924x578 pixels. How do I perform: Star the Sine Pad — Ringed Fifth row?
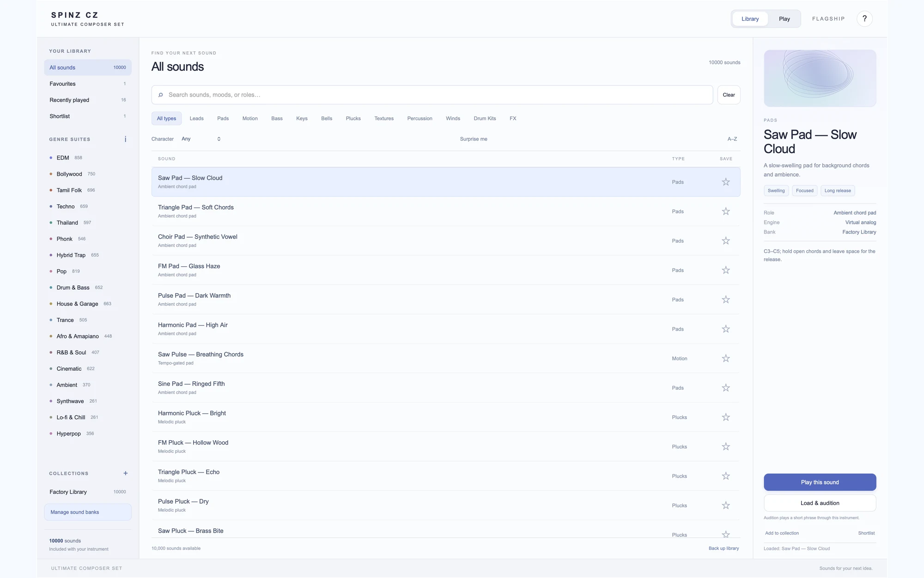coord(726,388)
